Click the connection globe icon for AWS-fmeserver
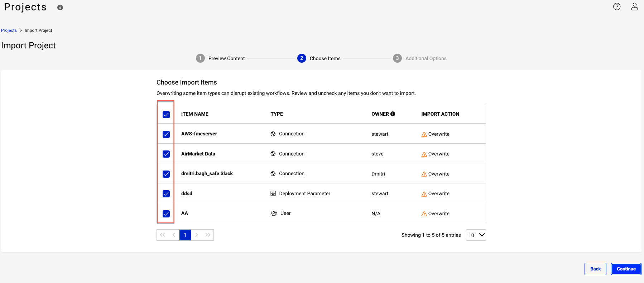This screenshot has height=283, width=644. pyautogui.click(x=273, y=134)
